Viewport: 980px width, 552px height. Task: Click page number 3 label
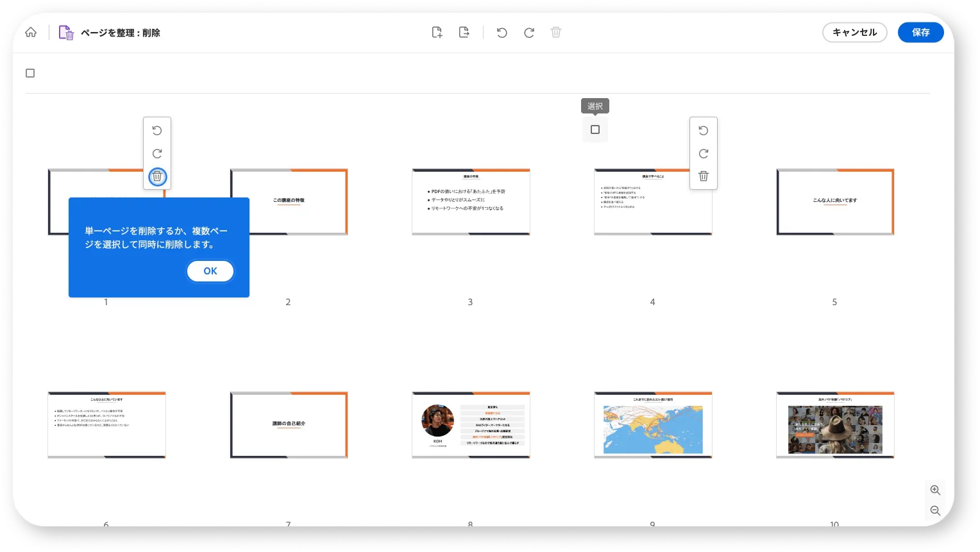click(470, 302)
